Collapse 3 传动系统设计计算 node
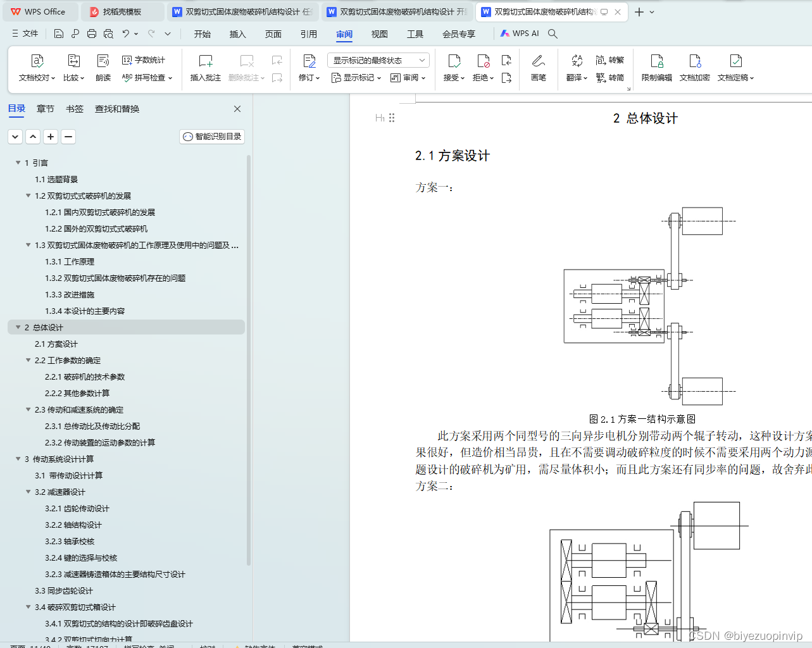Viewport: 812px width, 648px height. (x=18, y=459)
